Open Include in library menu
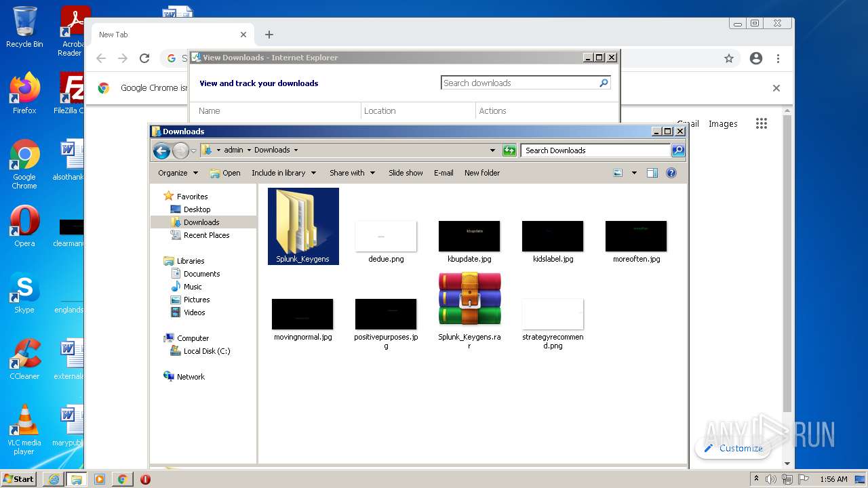Viewport: 868px width, 488px height. pyautogui.click(x=283, y=173)
